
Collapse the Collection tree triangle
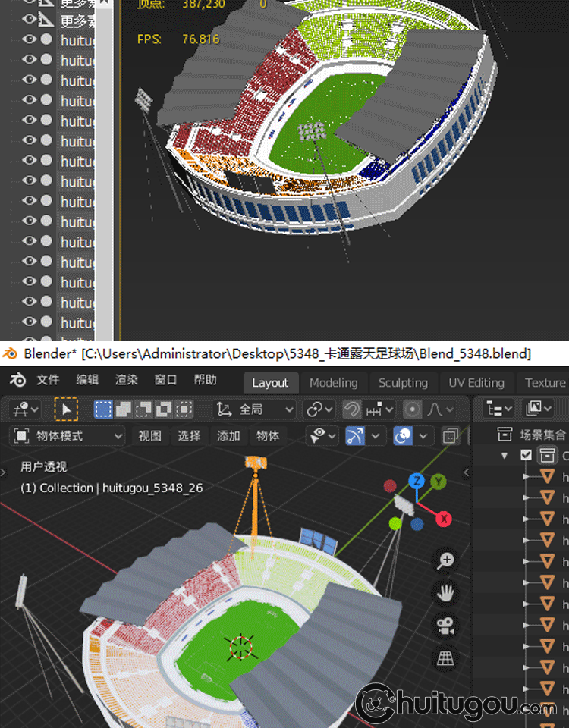tap(505, 456)
